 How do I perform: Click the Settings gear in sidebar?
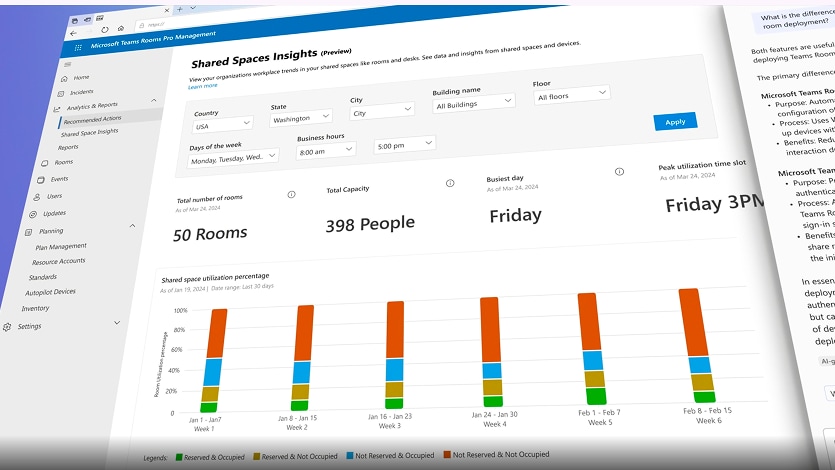pyautogui.click(x=7, y=327)
